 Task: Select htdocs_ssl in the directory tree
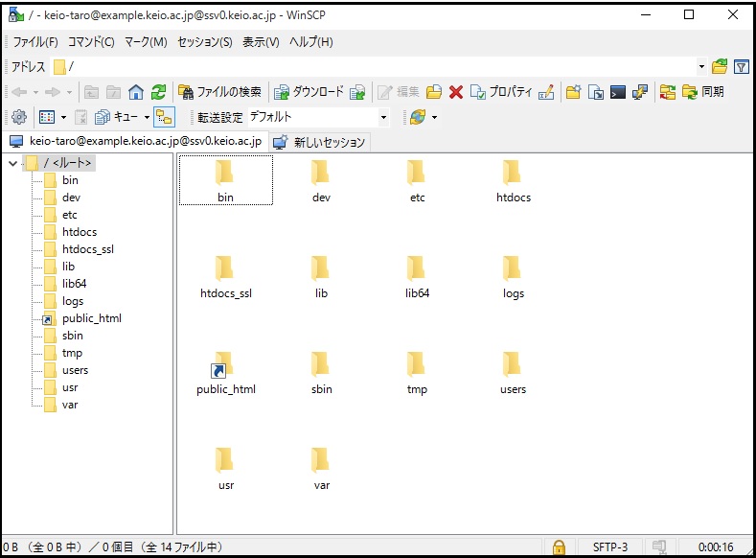coord(87,249)
